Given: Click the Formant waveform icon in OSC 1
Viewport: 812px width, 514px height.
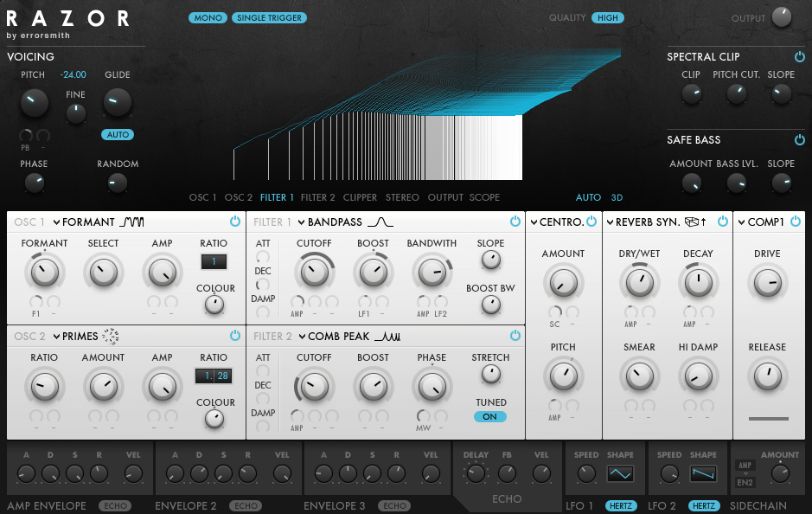Looking at the screenshot, I should (x=132, y=222).
